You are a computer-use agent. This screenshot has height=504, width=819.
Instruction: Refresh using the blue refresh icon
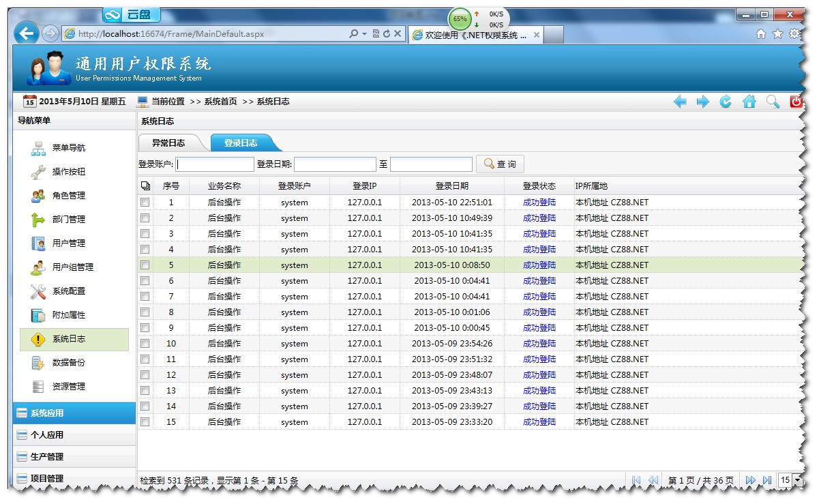pos(726,101)
